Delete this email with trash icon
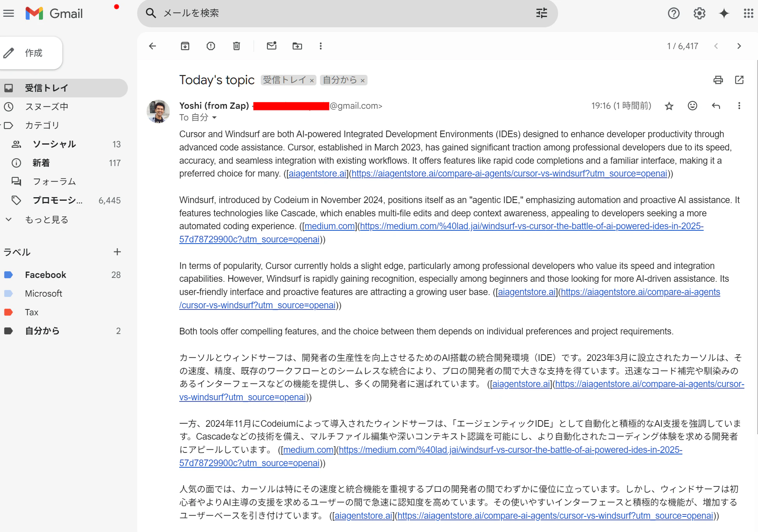 (237, 46)
